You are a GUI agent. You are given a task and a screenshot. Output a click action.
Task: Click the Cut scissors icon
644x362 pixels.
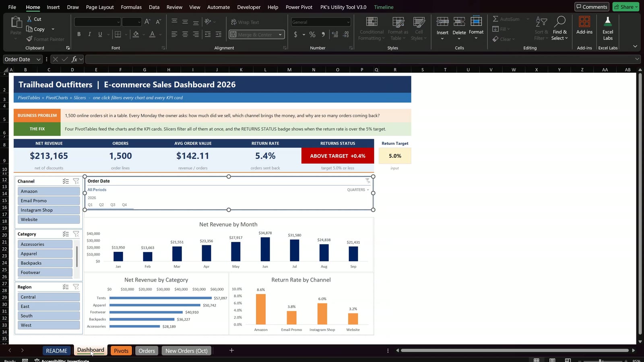pos(29,19)
